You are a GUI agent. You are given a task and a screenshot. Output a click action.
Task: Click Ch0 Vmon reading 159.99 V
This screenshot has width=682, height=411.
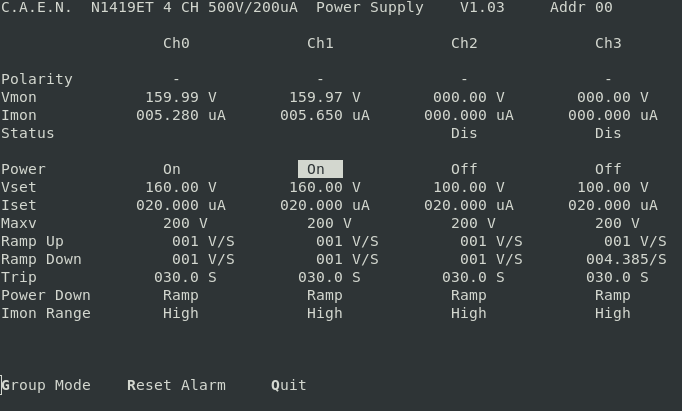point(181,97)
